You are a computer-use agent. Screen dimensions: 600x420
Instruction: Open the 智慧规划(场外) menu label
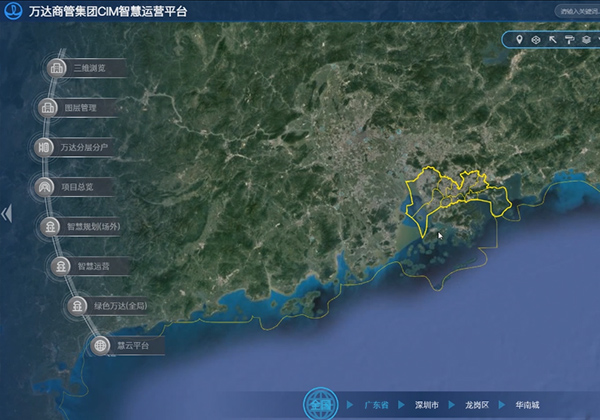94,227
